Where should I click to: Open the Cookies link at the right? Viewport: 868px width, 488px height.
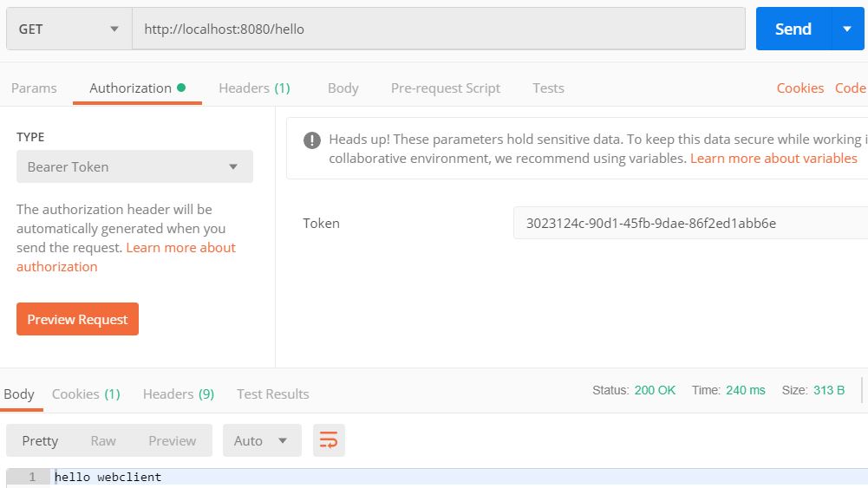click(x=799, y=88)
